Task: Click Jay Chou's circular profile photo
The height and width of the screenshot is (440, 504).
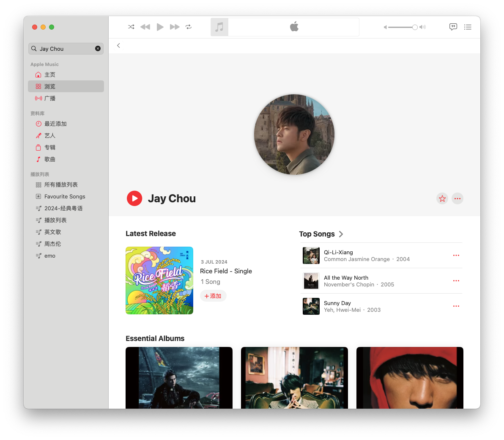Action: pos(294,135)
